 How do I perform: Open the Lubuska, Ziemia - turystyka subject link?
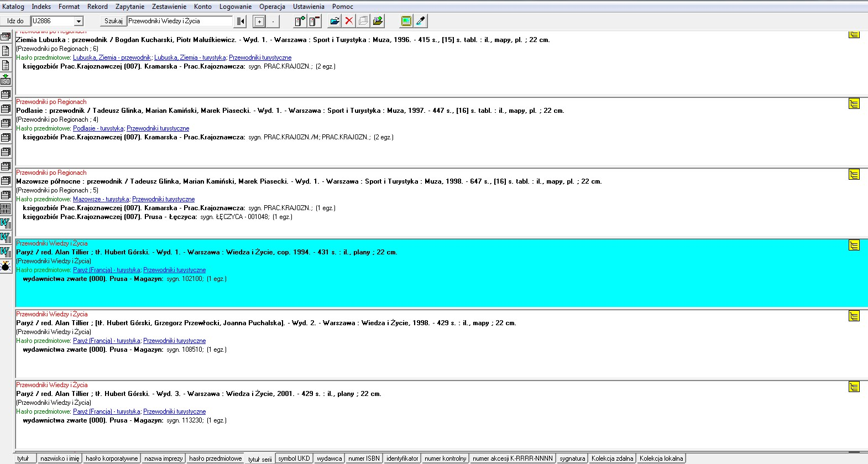[x=190, y=58]
